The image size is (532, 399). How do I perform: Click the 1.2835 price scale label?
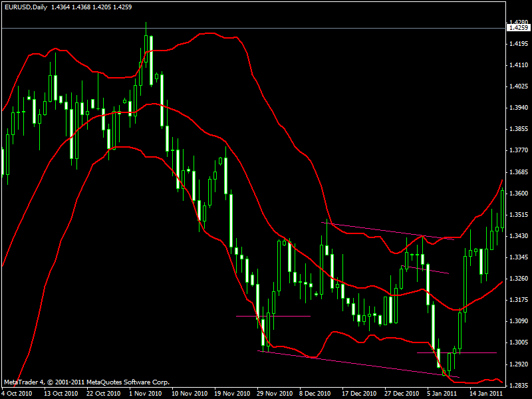[519, 385]
